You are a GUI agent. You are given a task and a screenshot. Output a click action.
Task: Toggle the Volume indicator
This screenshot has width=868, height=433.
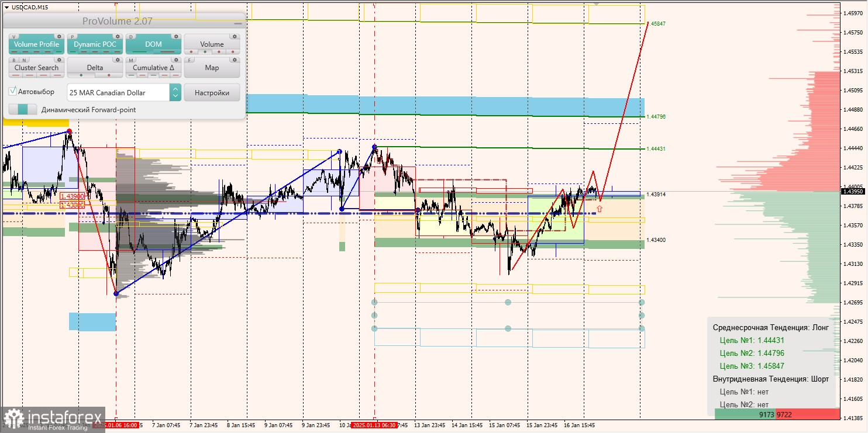[212, 44]
